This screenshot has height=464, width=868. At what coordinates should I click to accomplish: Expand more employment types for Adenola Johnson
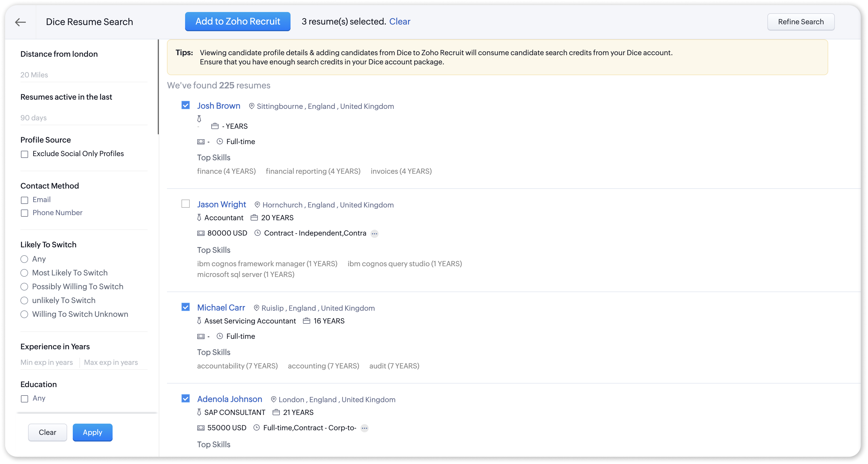coord(364,428)
